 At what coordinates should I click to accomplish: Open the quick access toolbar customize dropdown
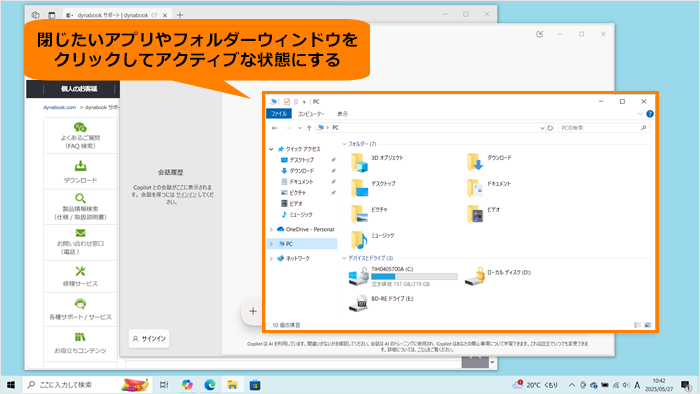click(304, 102)
